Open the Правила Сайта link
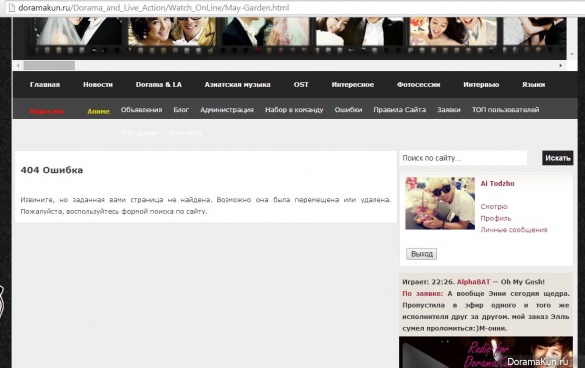585x368 pixels. [400, 110]
